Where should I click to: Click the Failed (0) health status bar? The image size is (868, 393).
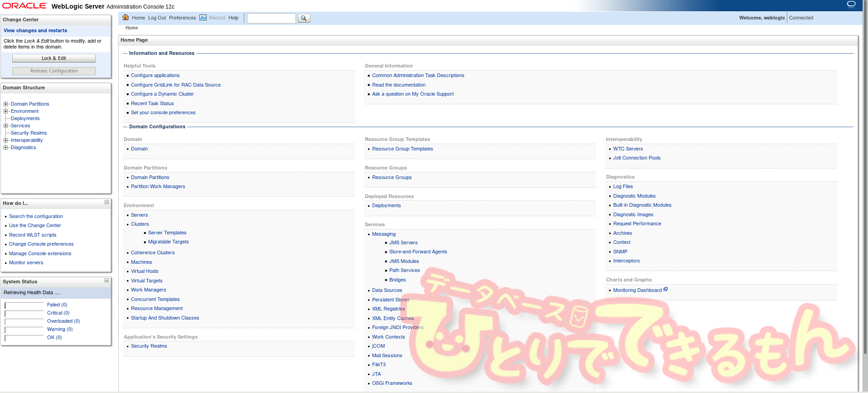(24, 305)
